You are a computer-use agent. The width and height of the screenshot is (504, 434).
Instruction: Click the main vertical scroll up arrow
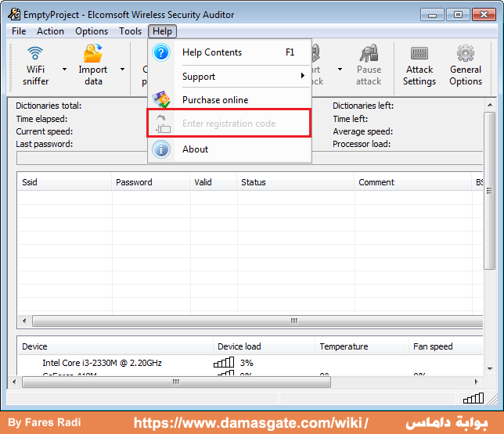pos(490,105)
